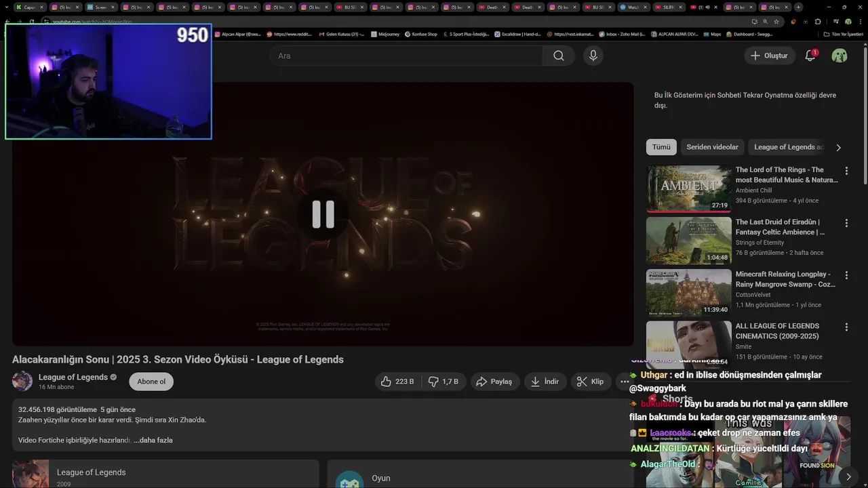Switch to the Screen browser tab
Screen dimensions: 868x488
tap(100, 7)
